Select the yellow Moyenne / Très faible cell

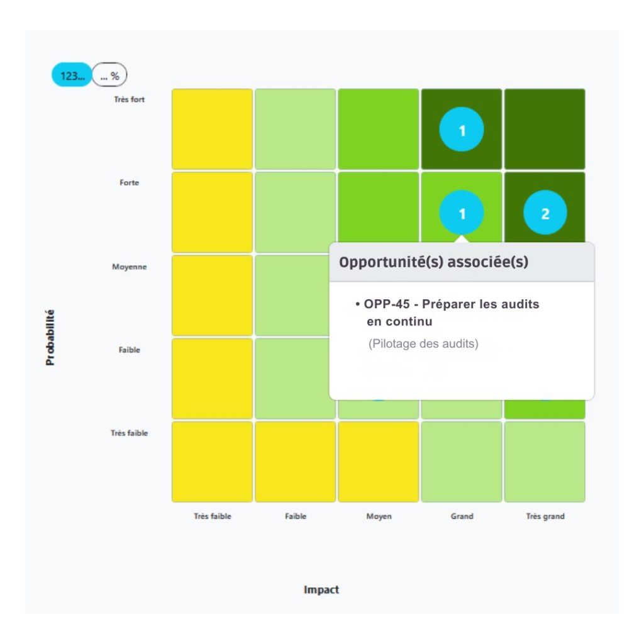[213, 296]
